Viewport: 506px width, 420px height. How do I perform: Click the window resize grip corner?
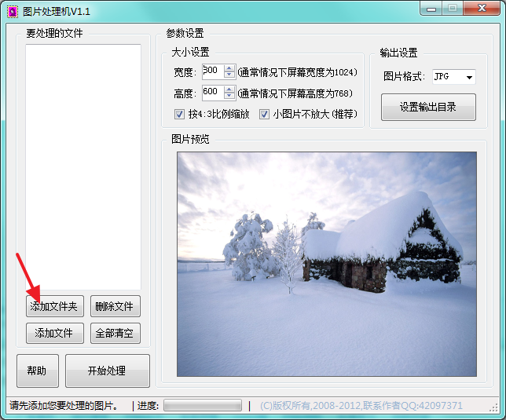pos(493,407)
